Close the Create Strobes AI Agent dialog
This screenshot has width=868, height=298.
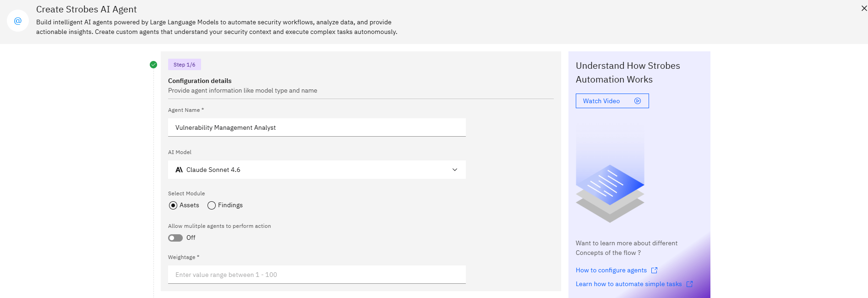pos(864,8)
